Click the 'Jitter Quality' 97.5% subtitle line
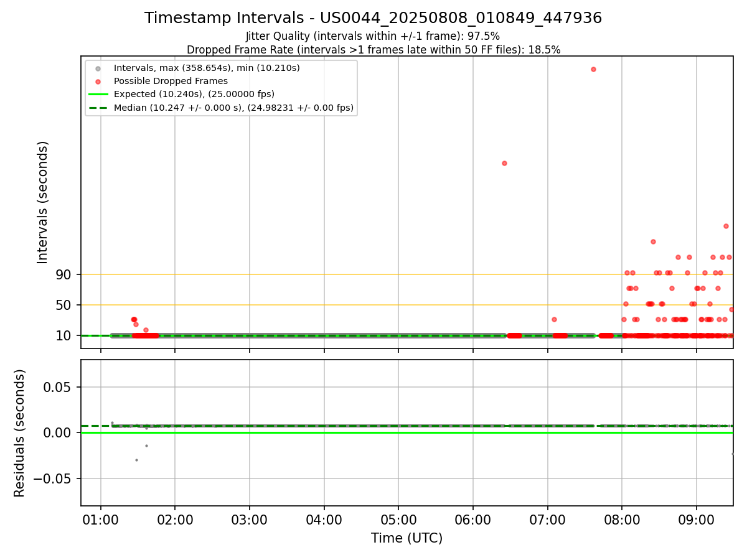Screen dimensions: 747x560 (373, 36)
